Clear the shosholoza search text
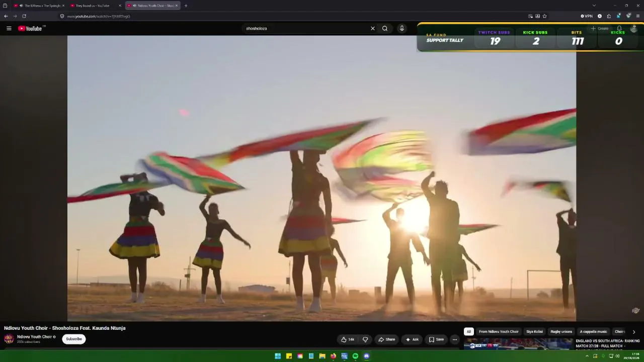The image size is (644, 362). 373,28
